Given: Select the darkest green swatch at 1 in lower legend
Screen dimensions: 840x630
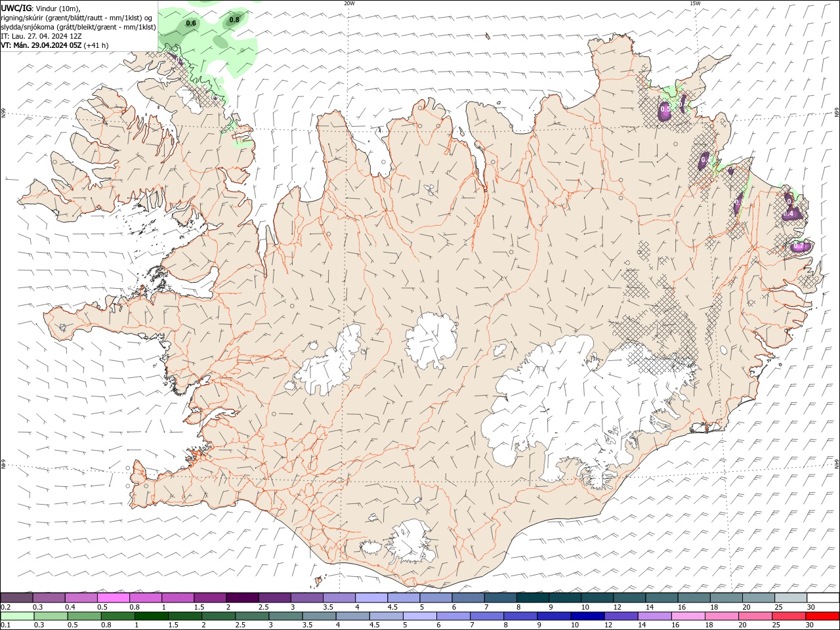Looking at the screenshot, I should [152, 616].
